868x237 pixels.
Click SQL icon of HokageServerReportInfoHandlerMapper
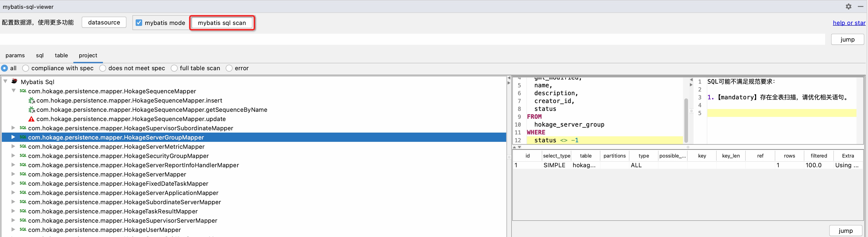point(23,165)
